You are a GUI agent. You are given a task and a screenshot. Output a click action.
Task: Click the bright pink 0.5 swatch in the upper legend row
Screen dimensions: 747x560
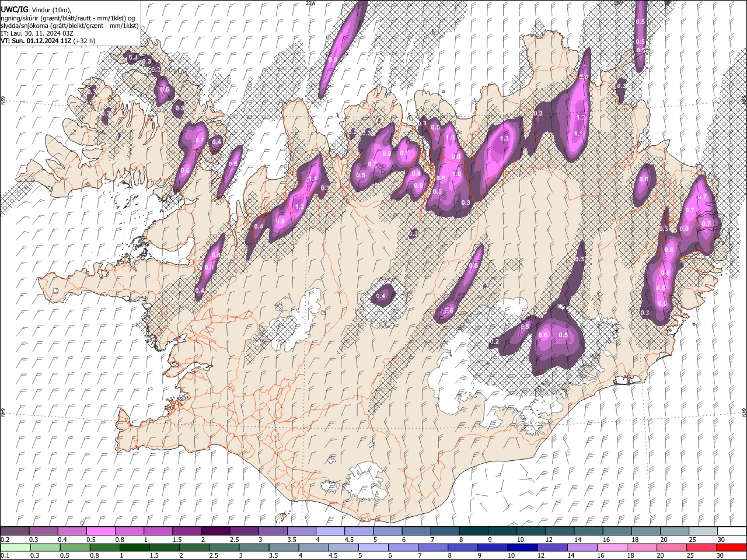click(x=100, y=531)
